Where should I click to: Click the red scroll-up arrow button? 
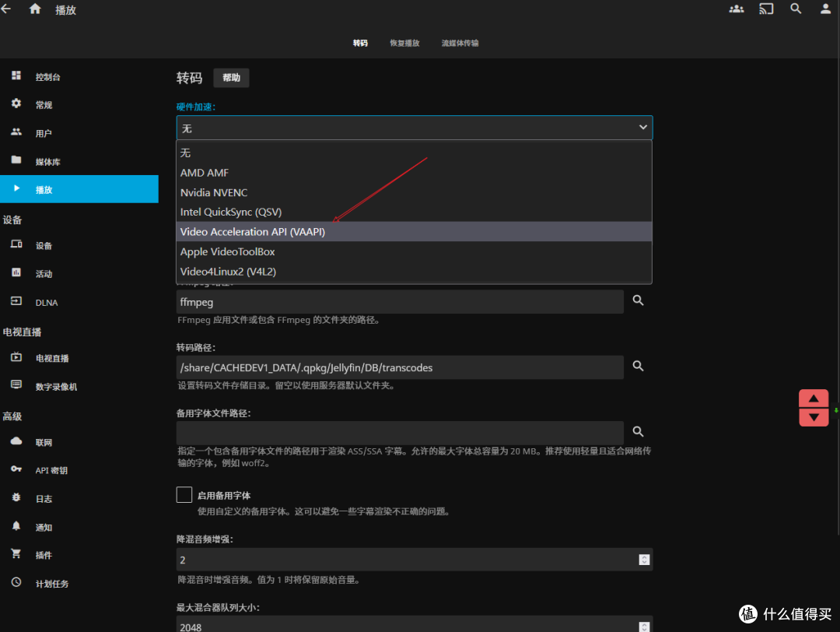tap(814, 399)
